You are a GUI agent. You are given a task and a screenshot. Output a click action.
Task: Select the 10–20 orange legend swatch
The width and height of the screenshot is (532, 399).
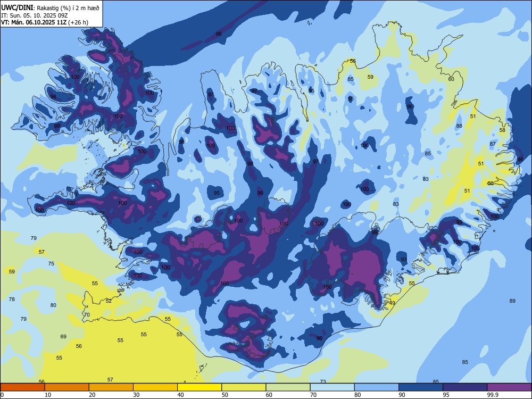pos(67,387)
